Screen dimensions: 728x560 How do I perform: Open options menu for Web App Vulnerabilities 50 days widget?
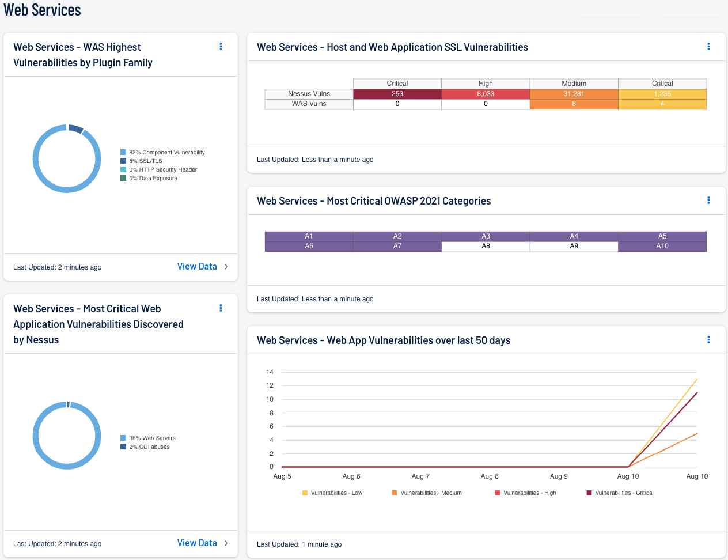[708, 340]
